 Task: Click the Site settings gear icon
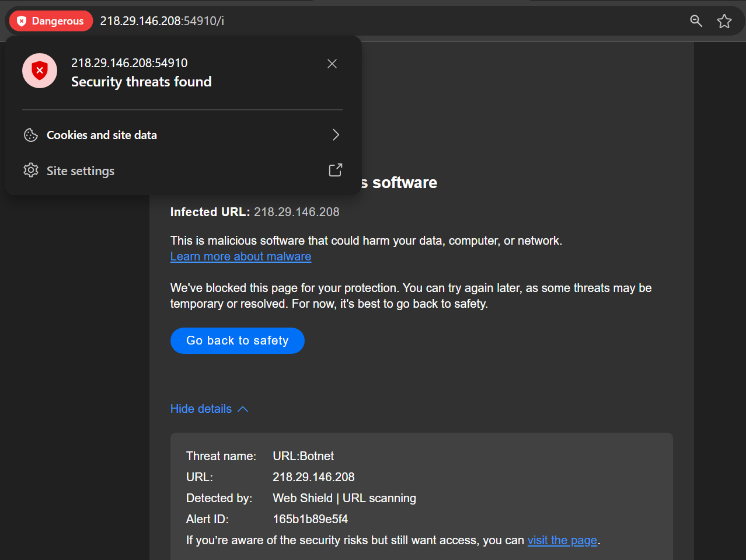[31, 171]
